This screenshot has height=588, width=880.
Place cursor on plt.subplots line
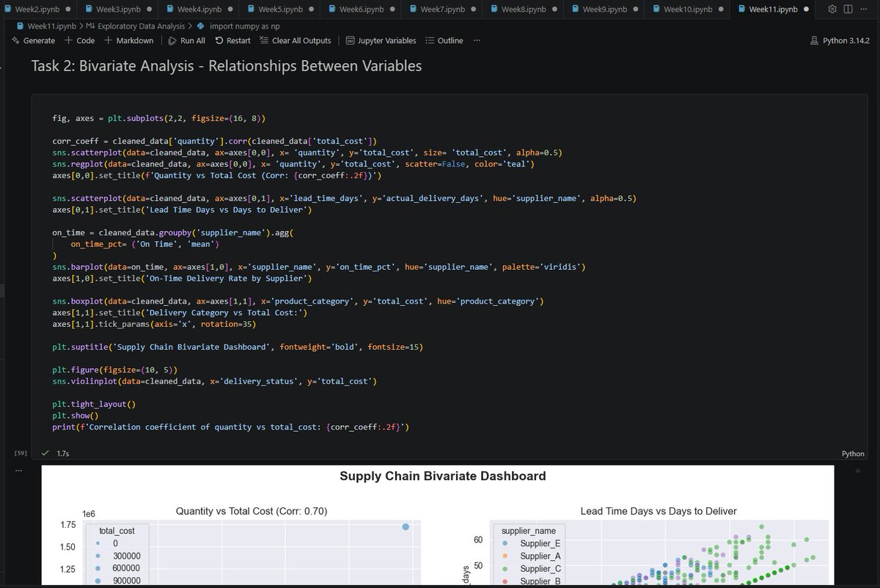click(x=158, y=117)
